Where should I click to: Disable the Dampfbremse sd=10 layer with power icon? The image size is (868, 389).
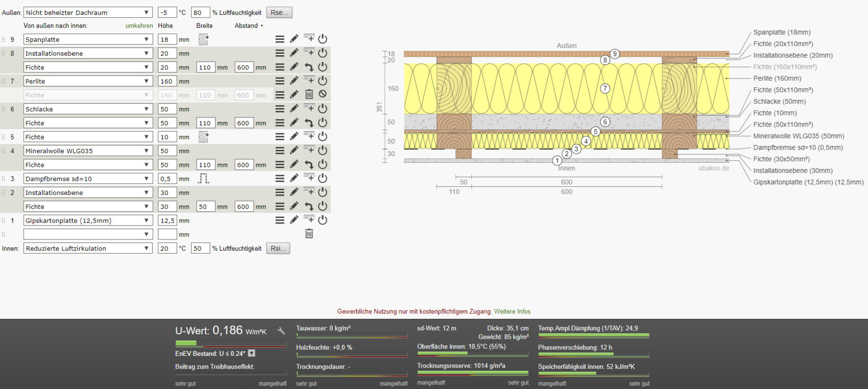point(323,179)
